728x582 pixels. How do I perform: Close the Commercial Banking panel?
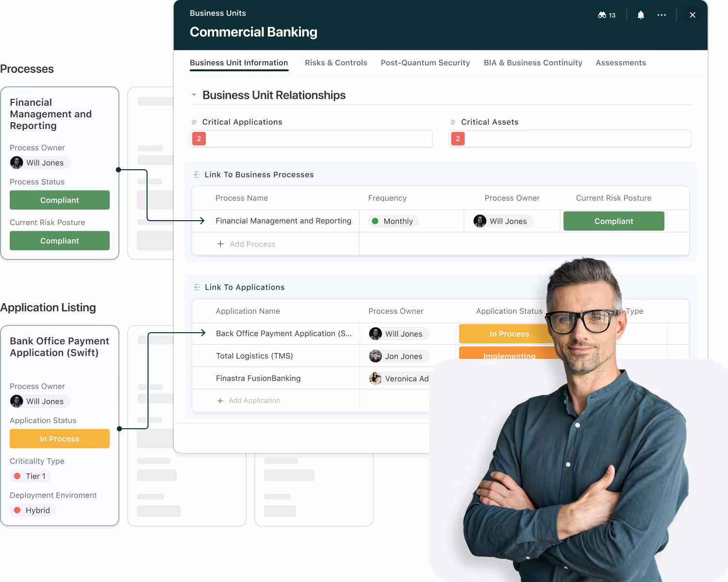click(693, 15)
